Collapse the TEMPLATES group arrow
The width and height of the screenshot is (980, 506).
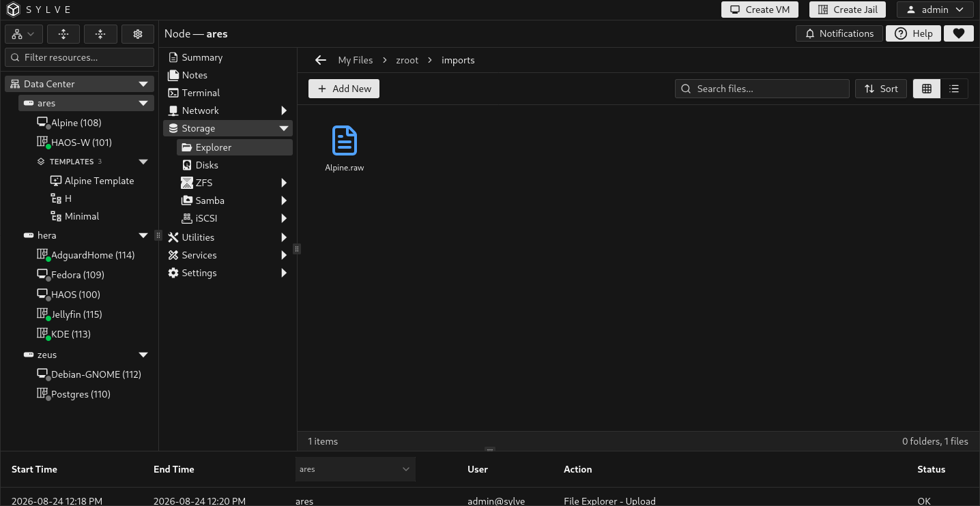click(x=143, y=162)
